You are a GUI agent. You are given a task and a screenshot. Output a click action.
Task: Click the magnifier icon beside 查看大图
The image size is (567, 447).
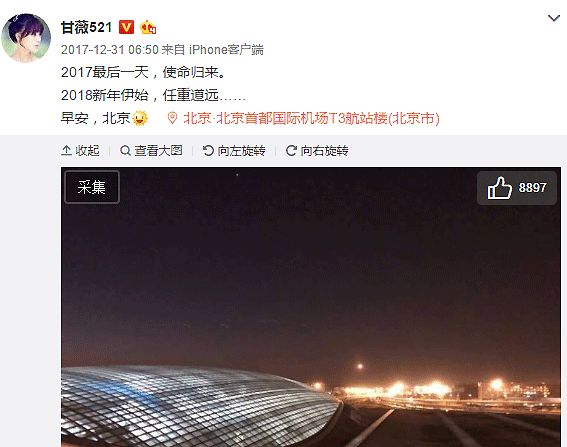coord(125,150)
